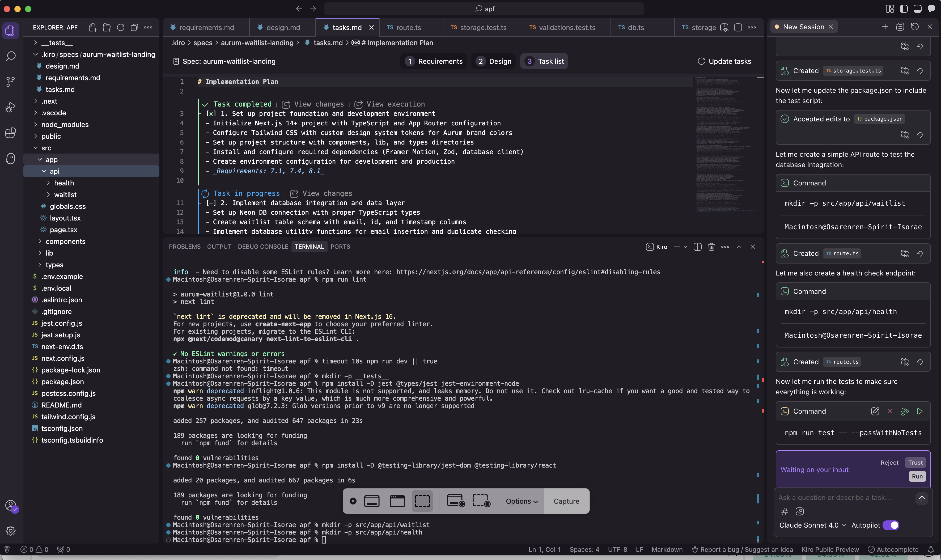Open chat session history icon
The height and width of the screenshot is (560, 941).
click(915, 27)
